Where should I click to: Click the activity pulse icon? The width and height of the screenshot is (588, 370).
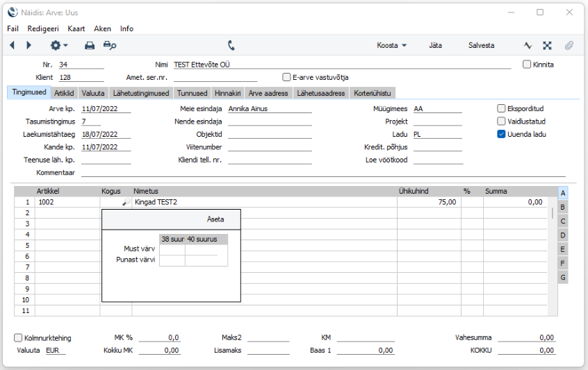528,46
